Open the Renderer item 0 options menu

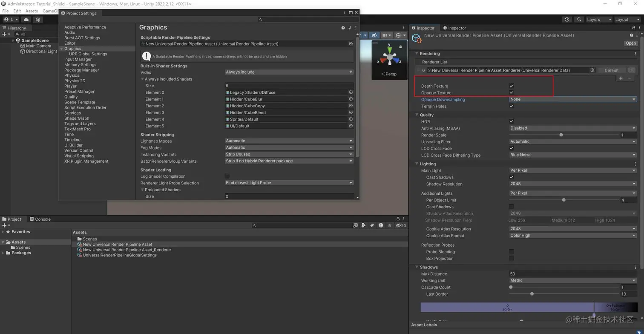[632, 70]
